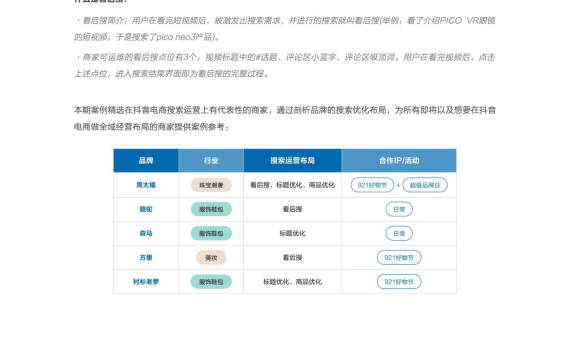Screen dimensions: 570x360
Task: Click the 珠宝潮奢 industry tag
Action: pyautogui.click(x=211, y=185)
